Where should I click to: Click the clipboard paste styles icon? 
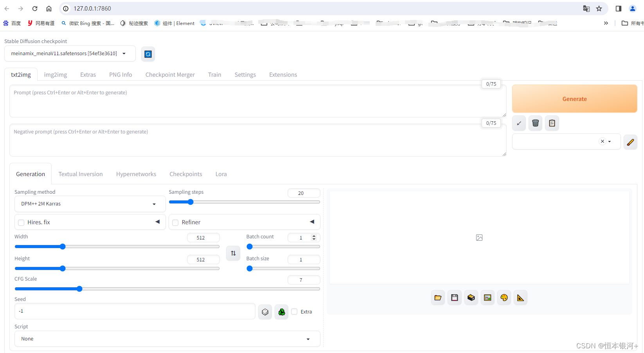(x=552, y=123)
